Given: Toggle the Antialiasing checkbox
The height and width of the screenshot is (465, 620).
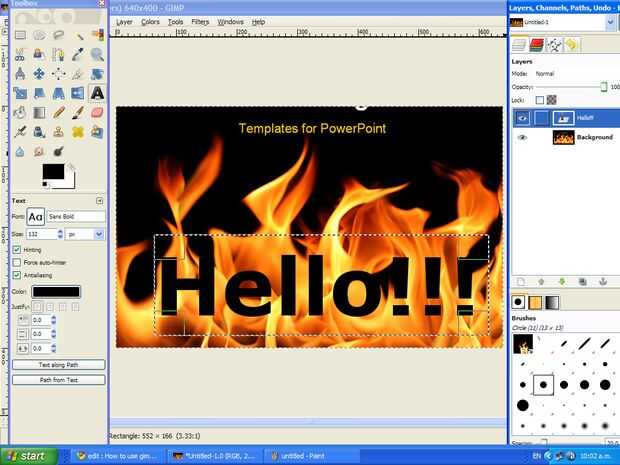Looking at the screenshot, I should (x=17, y=275).
